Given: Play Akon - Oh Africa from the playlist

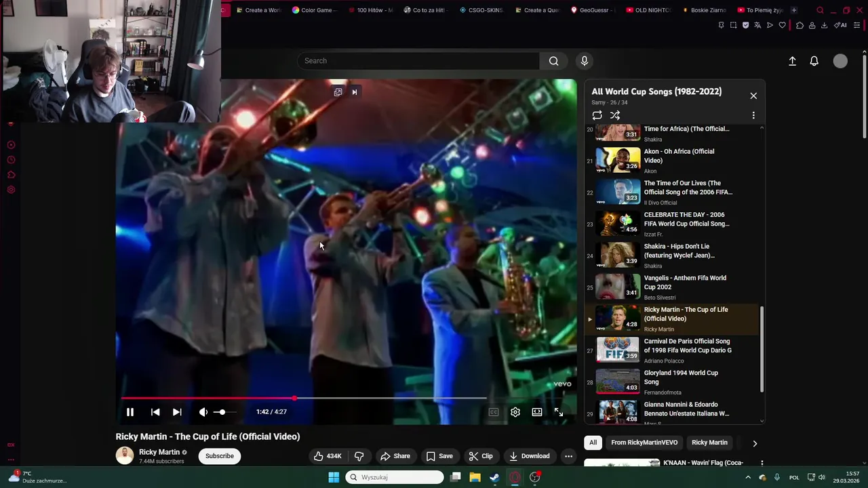Looking at the screenshot, I should click(x=671, y=161).
